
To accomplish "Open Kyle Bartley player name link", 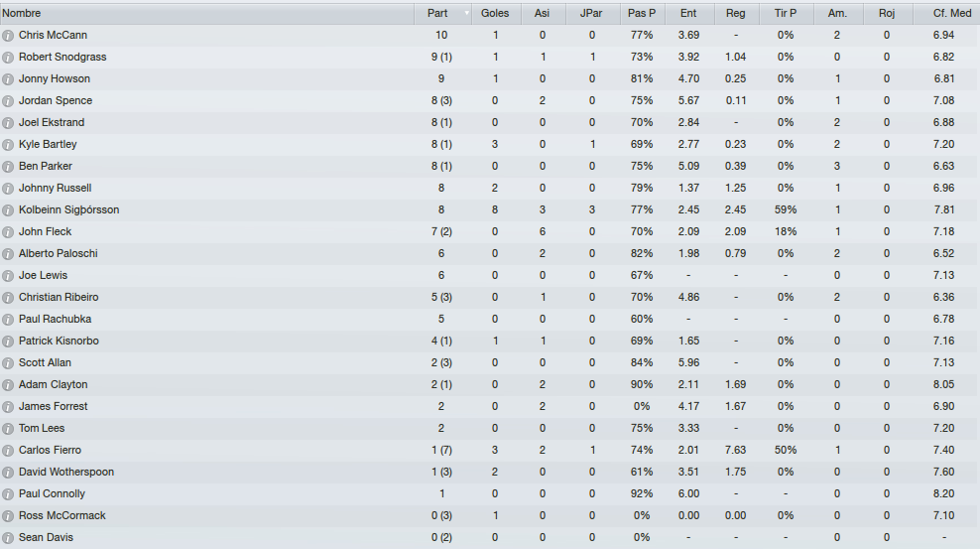I will coord(48,144).
